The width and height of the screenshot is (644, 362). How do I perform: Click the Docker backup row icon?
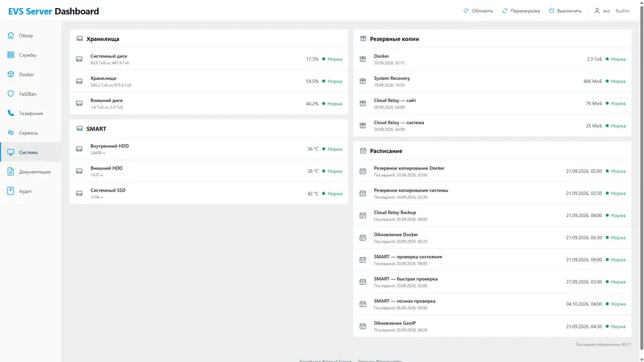tap(363, 59)
